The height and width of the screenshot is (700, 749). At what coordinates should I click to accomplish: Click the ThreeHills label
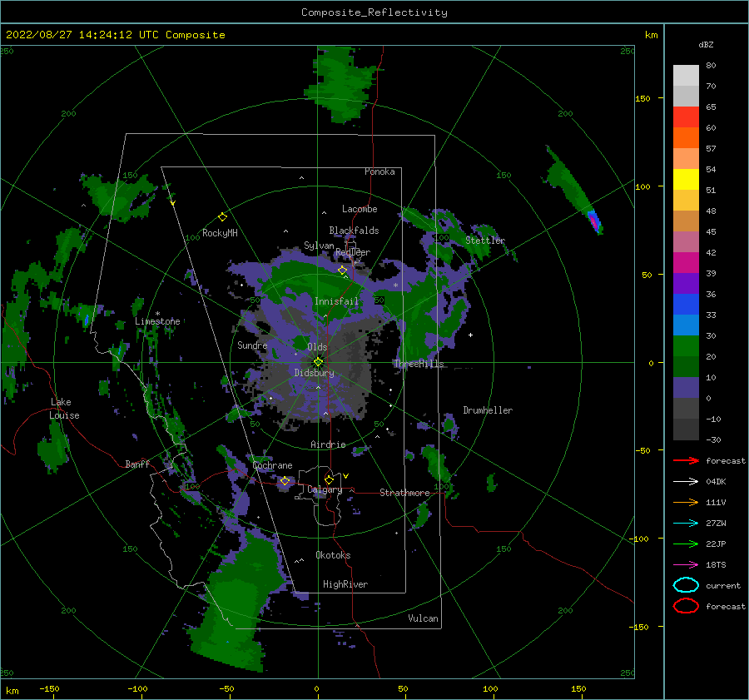pos(419,364)
